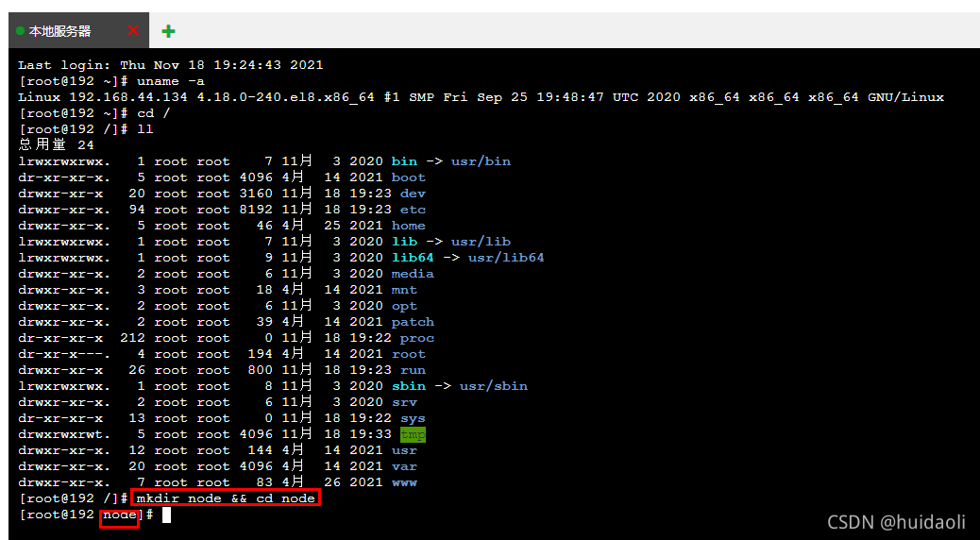Click the '总用量 24' line

(x=57, y=145)
